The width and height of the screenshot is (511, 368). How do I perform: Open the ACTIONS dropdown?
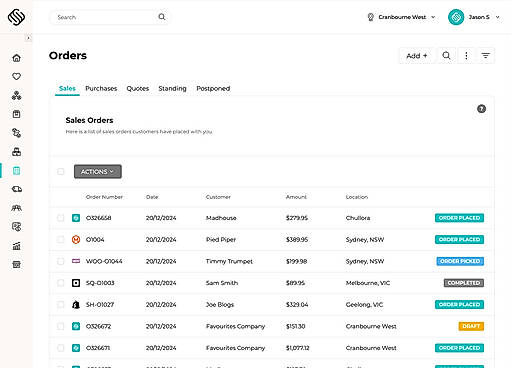tap(98, 172)
